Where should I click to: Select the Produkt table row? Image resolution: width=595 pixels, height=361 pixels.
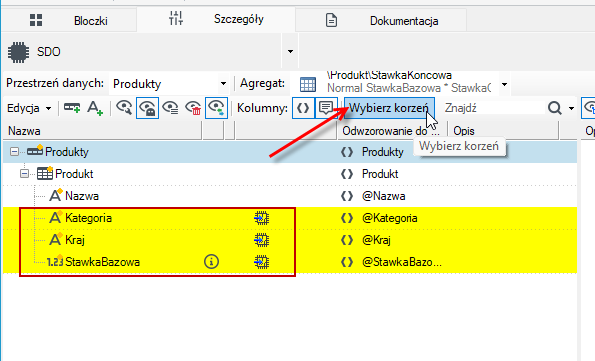[290, 174]
